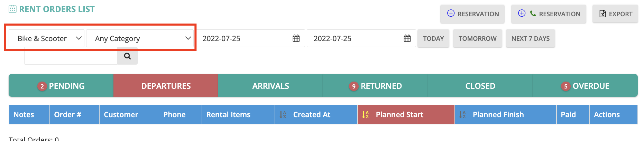
Task: Focus the search text input field
Action: [x=71, y=56]
